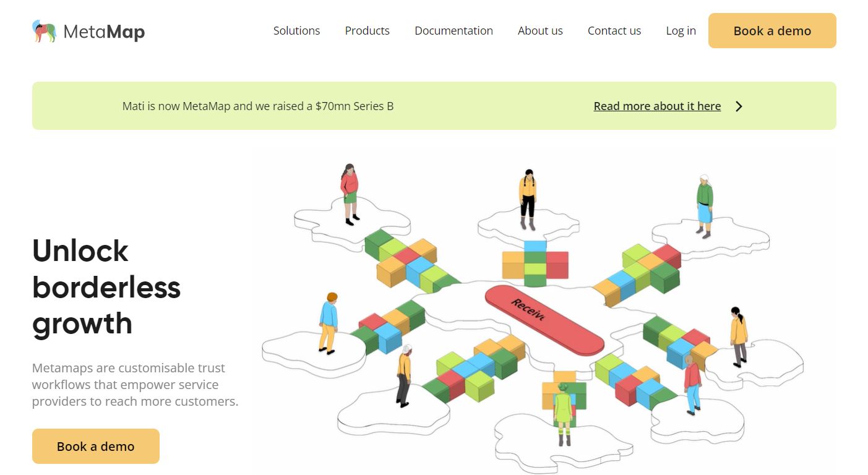
Task: Click Read more about it here link
Action: (657, 106)
